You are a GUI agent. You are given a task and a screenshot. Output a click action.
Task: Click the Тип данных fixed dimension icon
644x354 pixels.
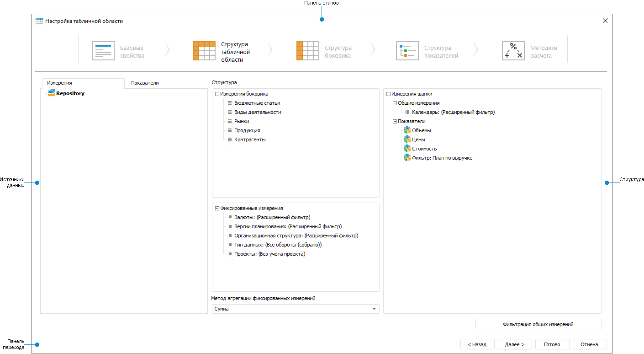point(230,245)
